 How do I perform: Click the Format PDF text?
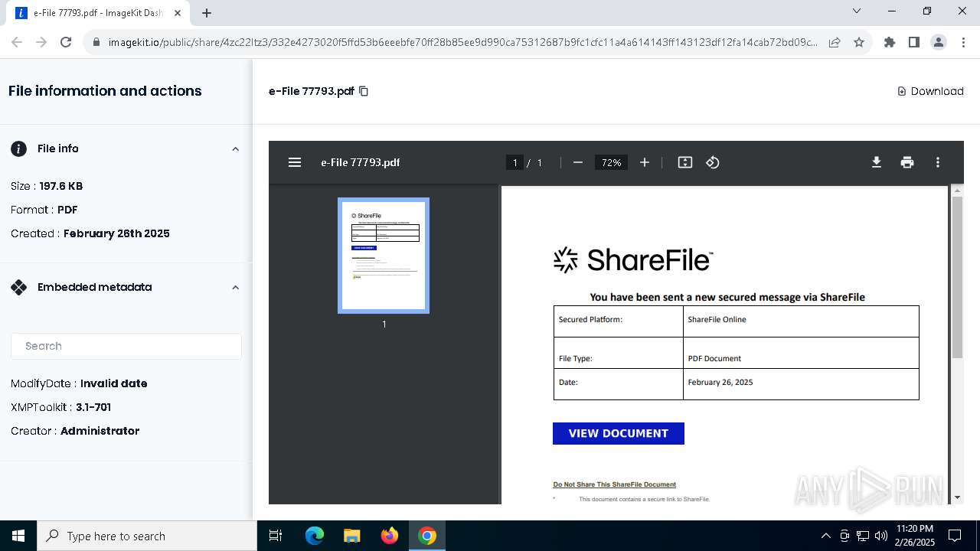(x=44, y=210)
